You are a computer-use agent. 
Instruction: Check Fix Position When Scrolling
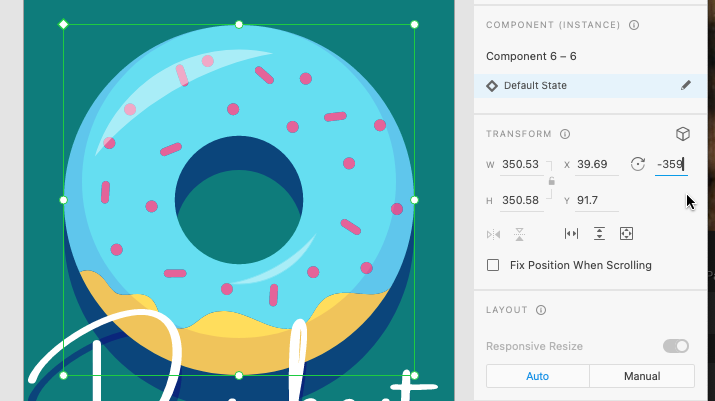(x=493, y=265)
